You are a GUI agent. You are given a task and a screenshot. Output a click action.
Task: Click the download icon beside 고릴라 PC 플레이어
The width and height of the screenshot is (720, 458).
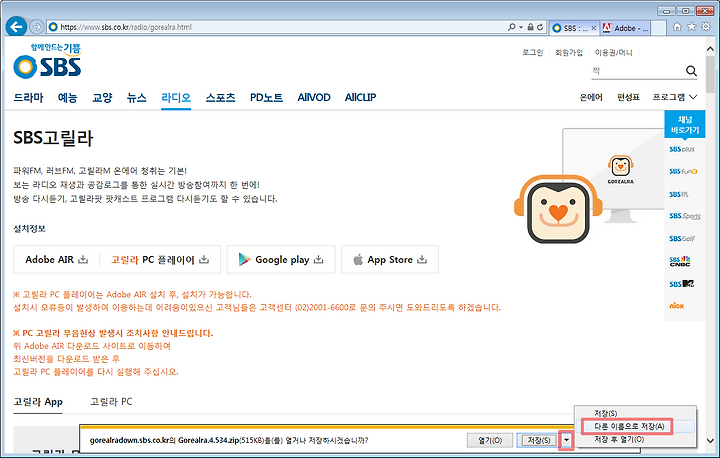click(x=204, y=260)
